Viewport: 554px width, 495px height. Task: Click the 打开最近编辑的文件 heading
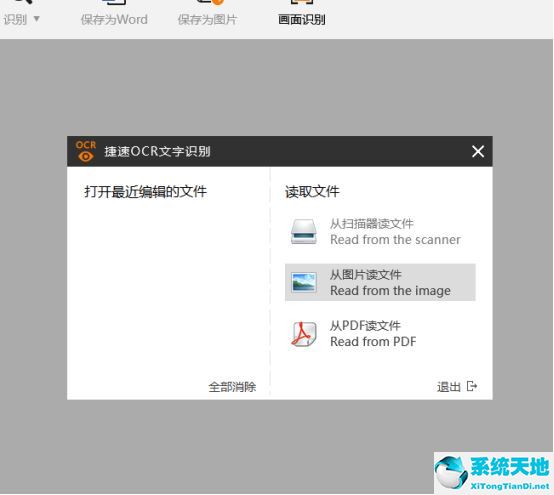click(x=145, y=192)
